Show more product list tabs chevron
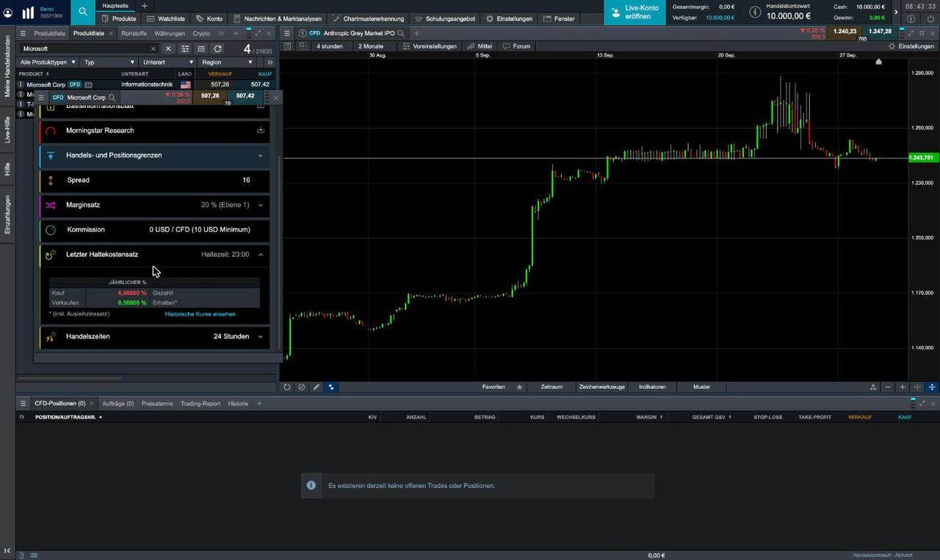This screenshot has width=940, height=560. (x=221, y=34)
